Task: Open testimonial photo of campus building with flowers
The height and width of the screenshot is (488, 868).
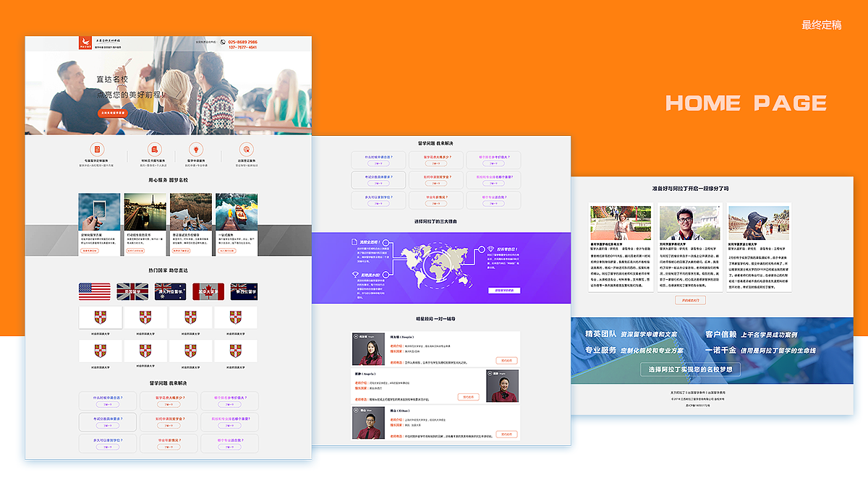Action: (x=621, y=223)
